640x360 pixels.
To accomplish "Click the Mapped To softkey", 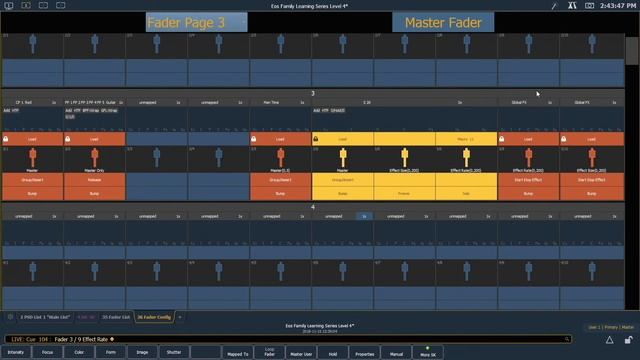I will click(x=238, y=353).
